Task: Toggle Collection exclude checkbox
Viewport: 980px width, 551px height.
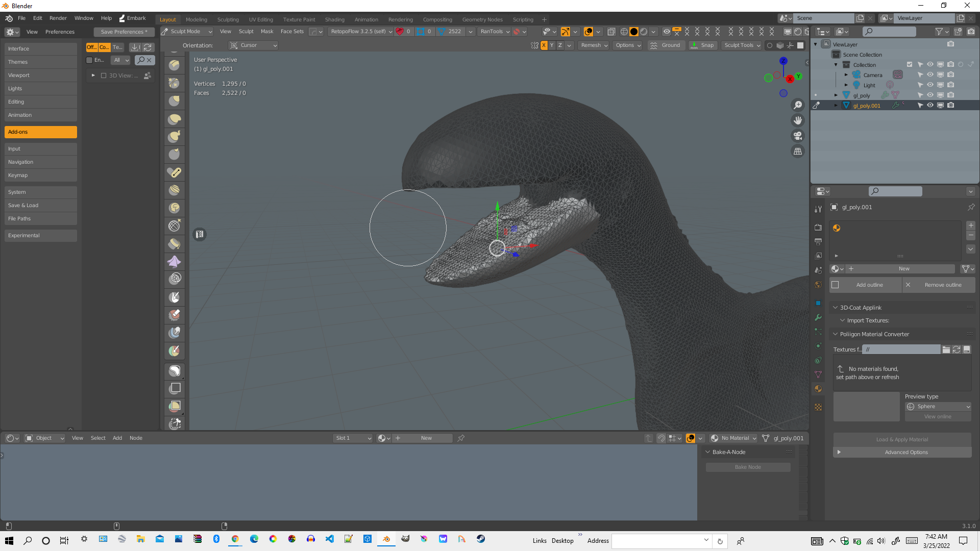Action: pyautogui.click(x=910, y=65)
